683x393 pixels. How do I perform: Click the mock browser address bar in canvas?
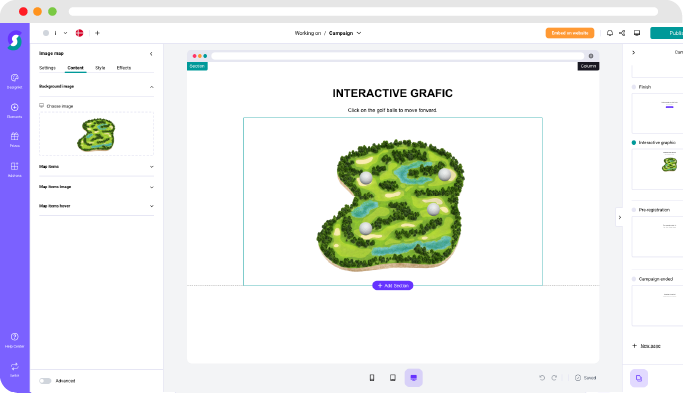tap(398, 56)
